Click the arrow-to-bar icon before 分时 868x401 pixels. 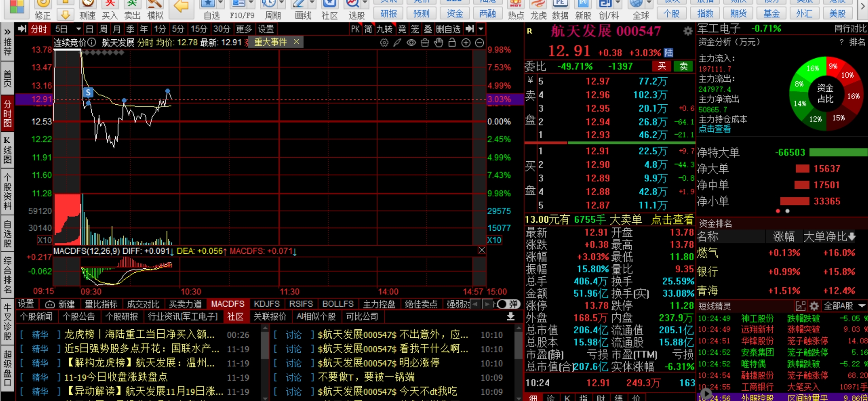click(x=22, y=29)
